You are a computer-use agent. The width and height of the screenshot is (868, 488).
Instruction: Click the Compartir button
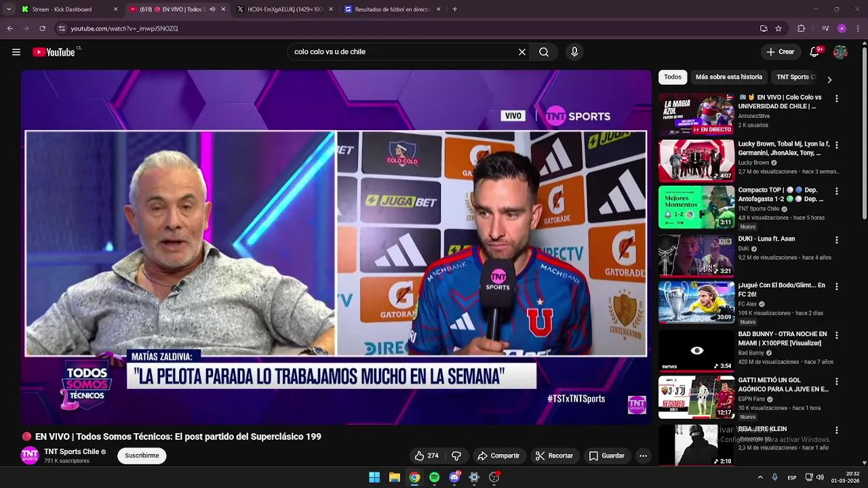click(x=498, y=456)
